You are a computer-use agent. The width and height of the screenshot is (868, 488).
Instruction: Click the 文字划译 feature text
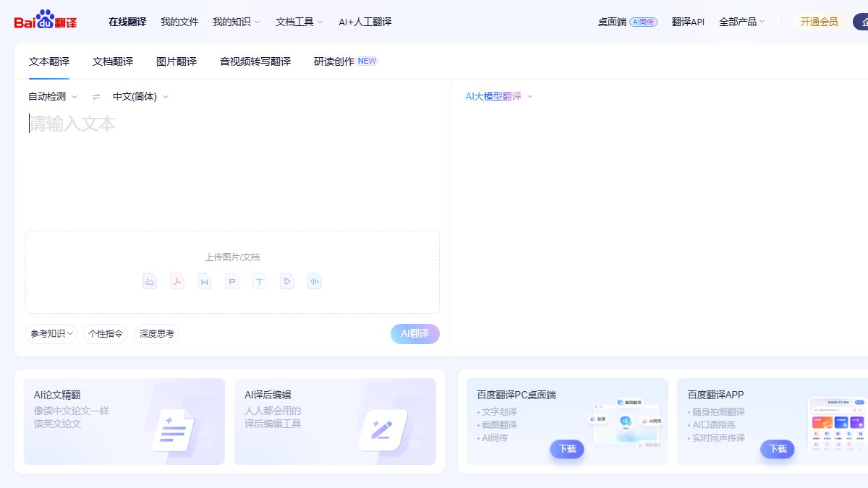(x=499, y=412)
